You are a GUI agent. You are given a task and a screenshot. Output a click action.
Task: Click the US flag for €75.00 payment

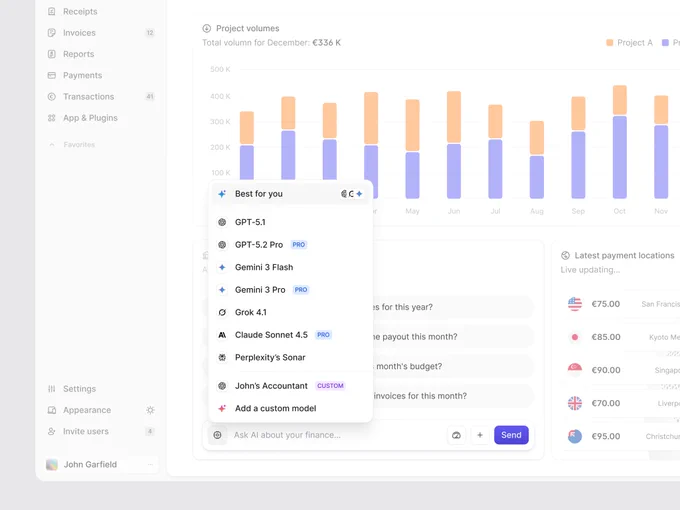click(x=575, y=304)
